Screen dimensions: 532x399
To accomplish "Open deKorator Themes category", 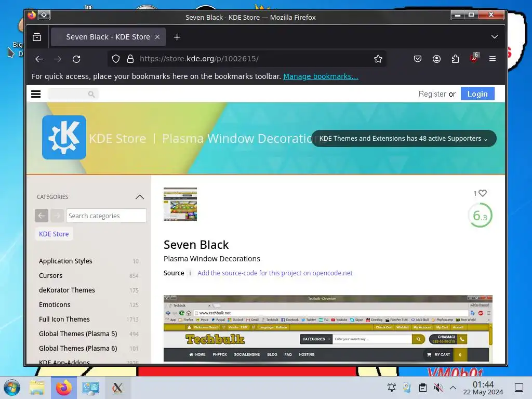I will click(67, 290).
